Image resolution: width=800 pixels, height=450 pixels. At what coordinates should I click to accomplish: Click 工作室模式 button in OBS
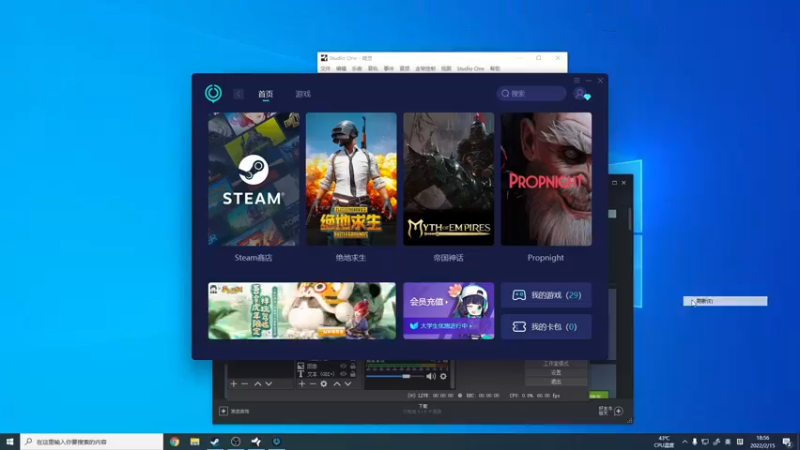(556, 364)
